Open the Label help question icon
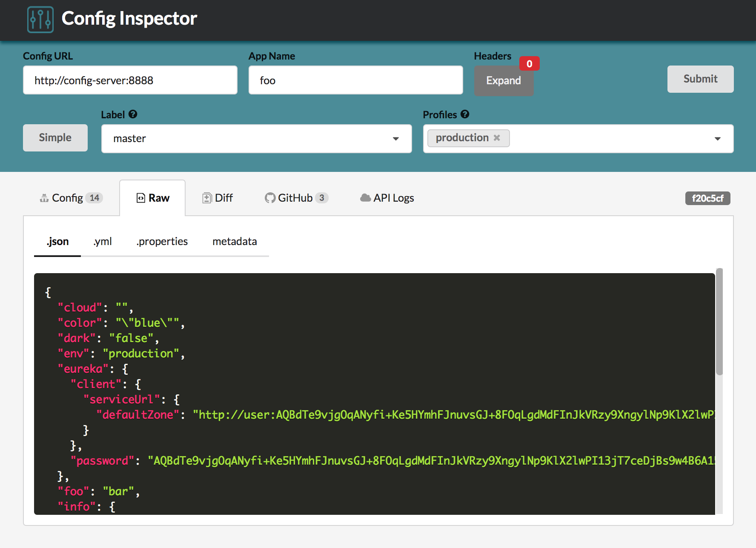756x548 pixels. click(x=133, y=114)
